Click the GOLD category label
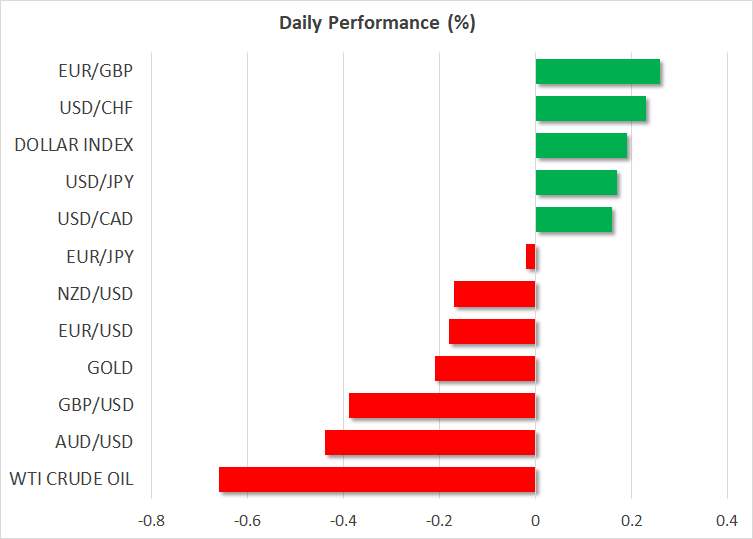The width and height of the screenshot is (753, 539). (x=110, y=368)
